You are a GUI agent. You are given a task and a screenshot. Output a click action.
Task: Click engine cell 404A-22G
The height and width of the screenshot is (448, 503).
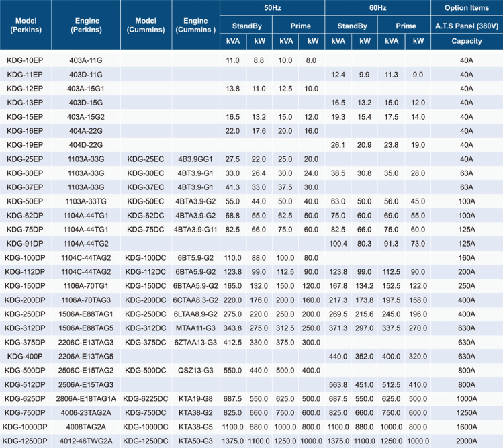click(86, 131)
